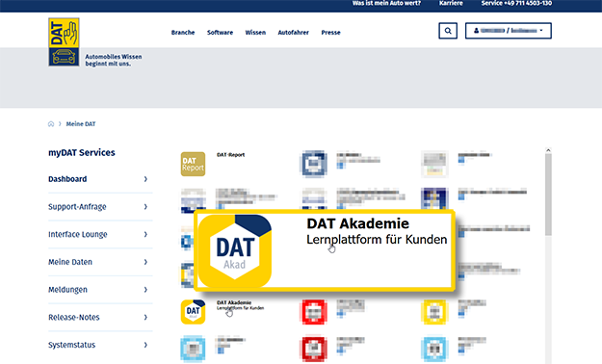Open the blurred blue-framed tile beside DAT-Report
Image resolution: width=602 pixels, height=364 pixels.
point(314,164)
